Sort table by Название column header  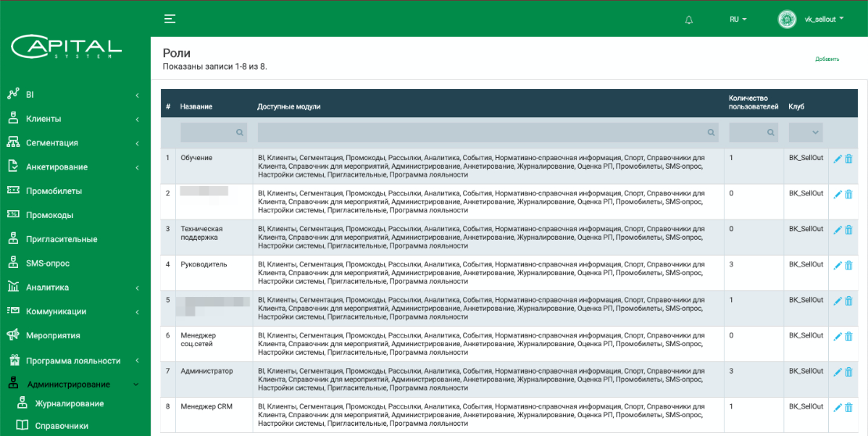point(196,106)
